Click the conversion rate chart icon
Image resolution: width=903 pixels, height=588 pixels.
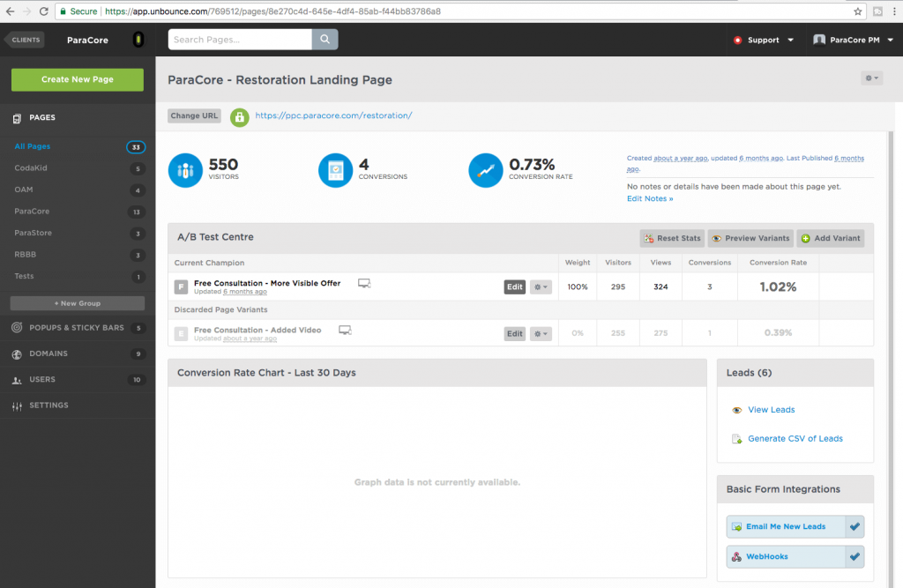(486, 170)
